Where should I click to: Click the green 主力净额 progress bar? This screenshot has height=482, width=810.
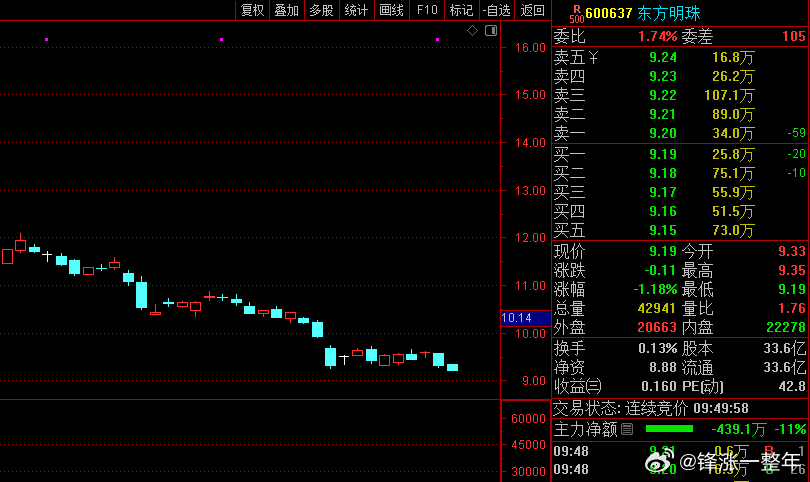669,429
